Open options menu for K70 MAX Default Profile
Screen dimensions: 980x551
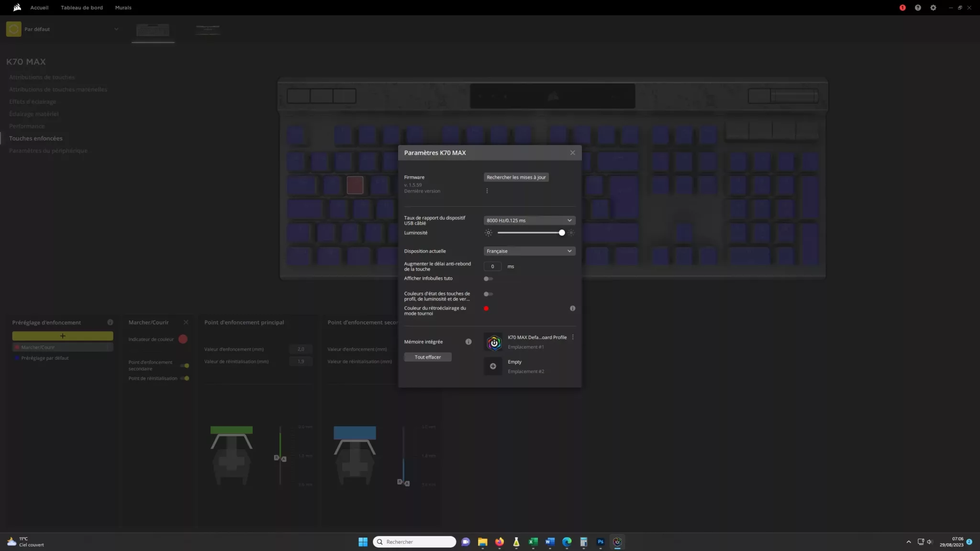coord(573,337)
